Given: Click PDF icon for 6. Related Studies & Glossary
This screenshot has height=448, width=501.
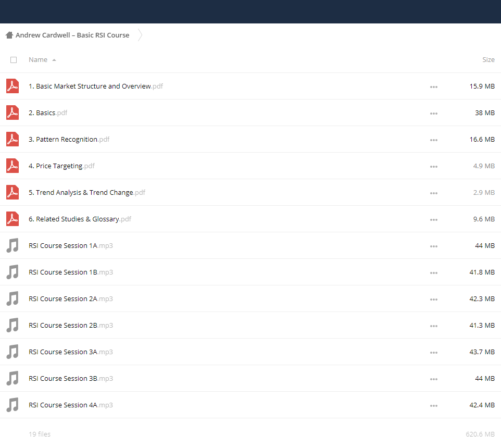Looking at the screenshot, I should [12, 219].
